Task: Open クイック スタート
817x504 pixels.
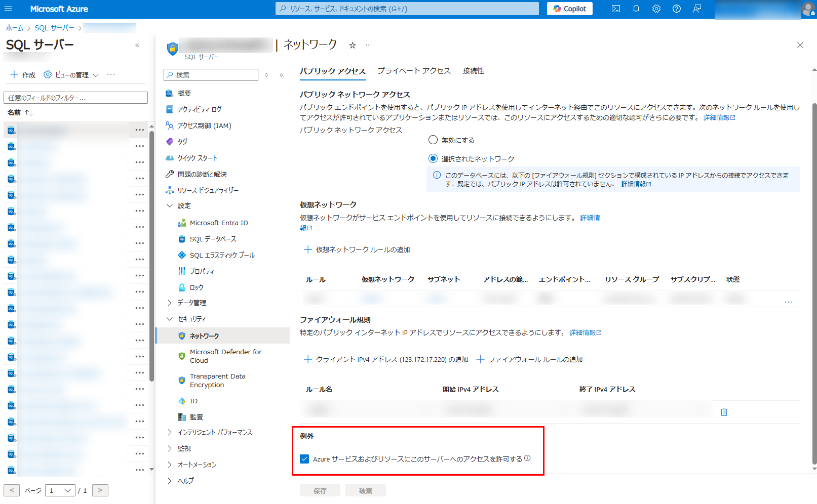Action: pyautogui.click(x=198, y=158)
